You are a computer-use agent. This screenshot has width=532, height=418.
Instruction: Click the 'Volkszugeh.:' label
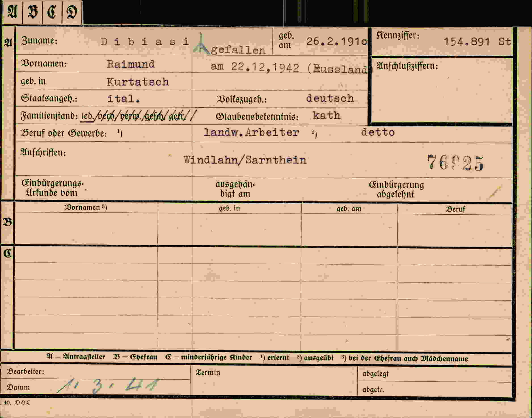tap(242, 99)
